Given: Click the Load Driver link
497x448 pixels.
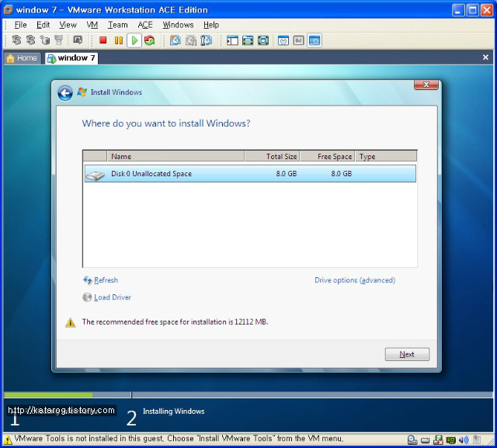Looking at the screenshot, I should (113, 297).
